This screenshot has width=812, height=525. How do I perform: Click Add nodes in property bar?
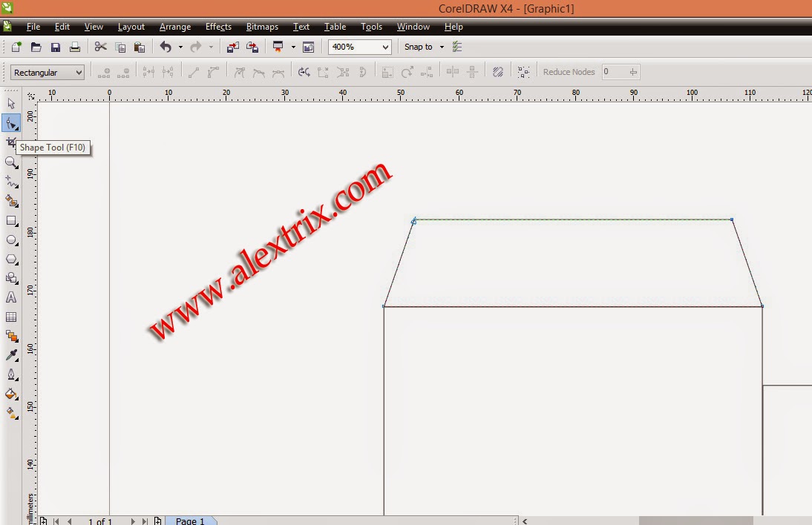tap(104, 73)
